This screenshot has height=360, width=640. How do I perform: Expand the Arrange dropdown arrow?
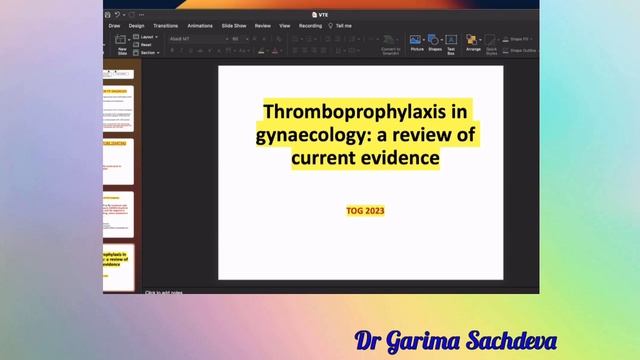(x=480, y=40)
